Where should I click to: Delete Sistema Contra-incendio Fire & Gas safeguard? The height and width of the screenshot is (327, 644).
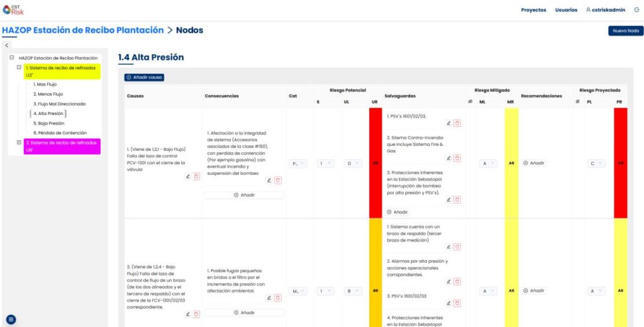[x=457, y=158]
